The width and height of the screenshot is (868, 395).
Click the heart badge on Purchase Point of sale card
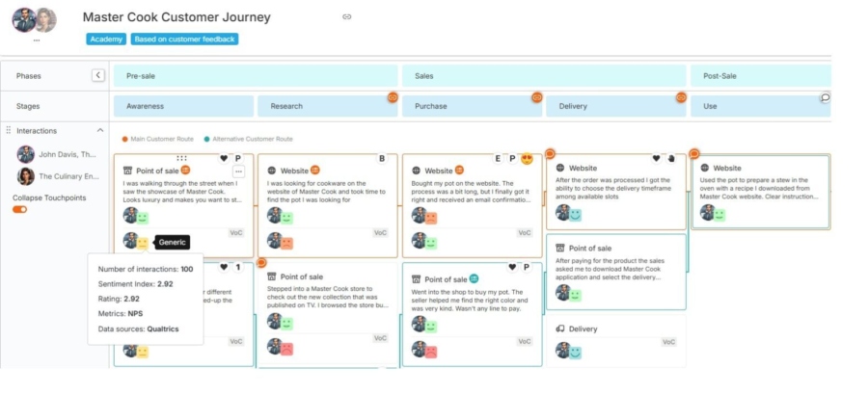pos(512,267)
